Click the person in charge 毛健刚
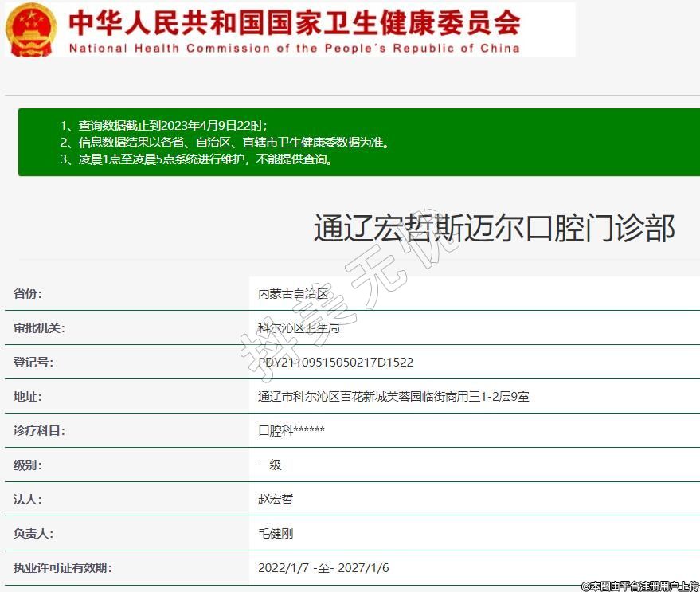 276,533
